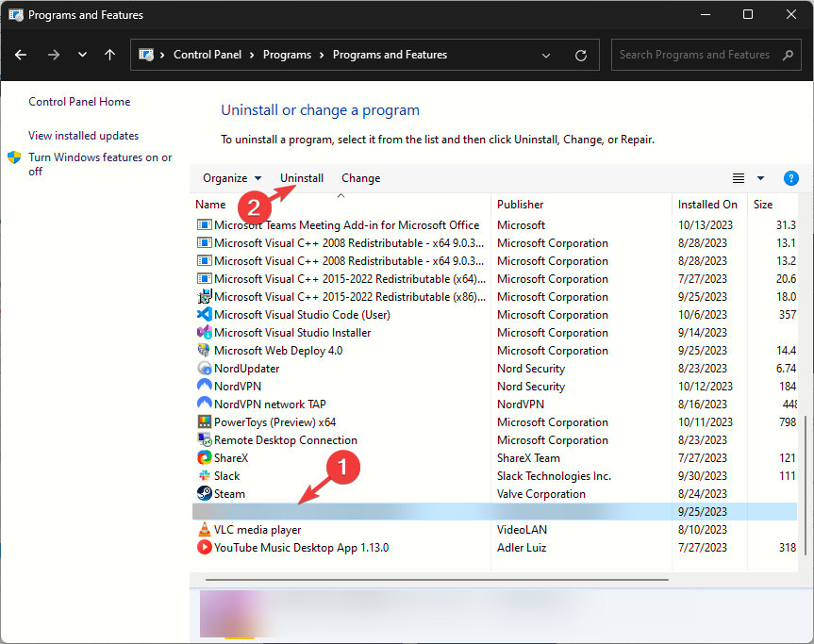Image resolution: width=814 pixels, height=644 pixels.
Task: Expand the view options dropdown arrow
Action: click(x=760, y=178)
